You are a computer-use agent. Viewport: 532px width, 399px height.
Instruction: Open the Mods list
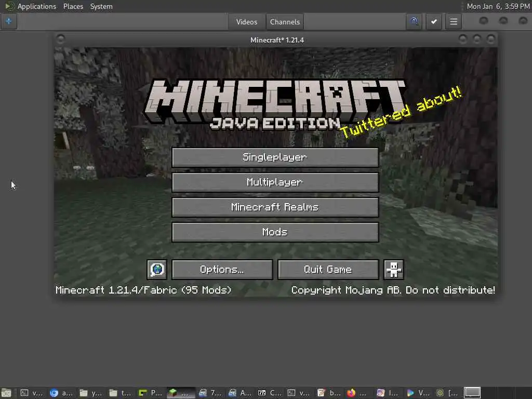pos(275,232)
